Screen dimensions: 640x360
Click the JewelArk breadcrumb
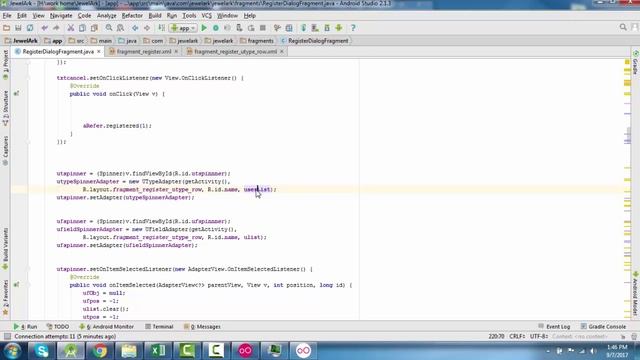click(x=21, y=41)
